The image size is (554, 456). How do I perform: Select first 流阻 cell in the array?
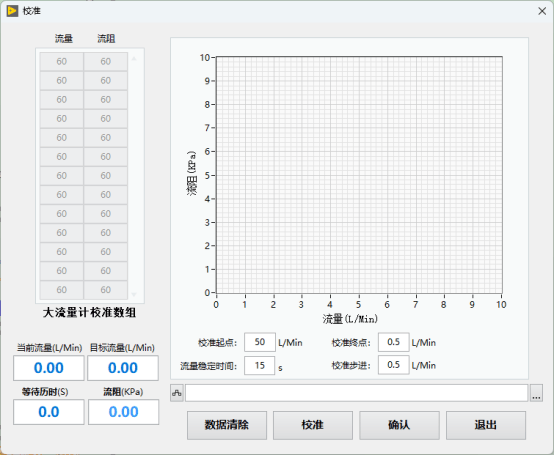(106, 61)
